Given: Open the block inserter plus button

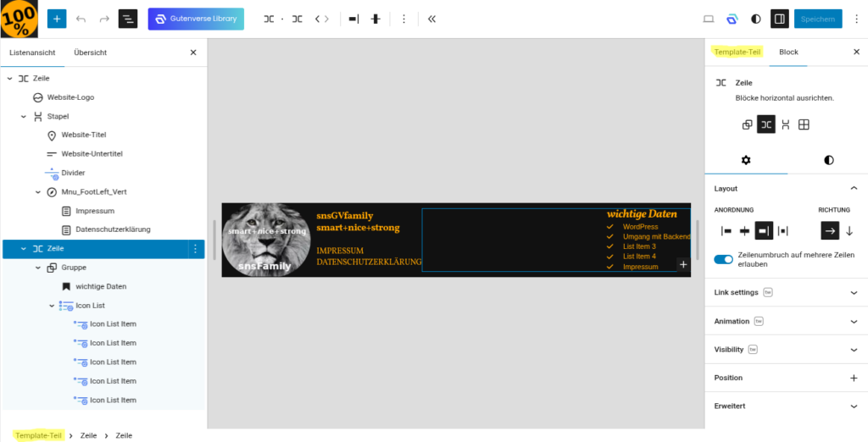Looking at the screenshot, I should [x=57, y=19].
